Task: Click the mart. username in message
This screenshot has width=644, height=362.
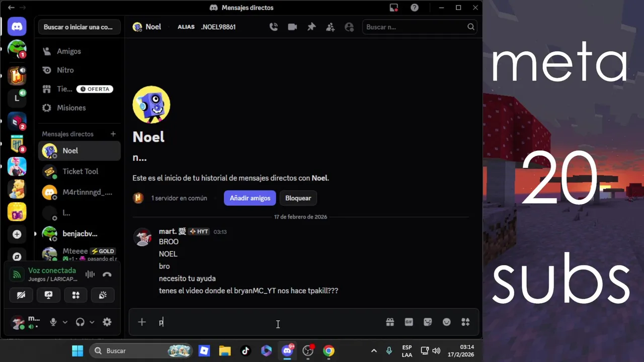Action: tap(173, 231)
